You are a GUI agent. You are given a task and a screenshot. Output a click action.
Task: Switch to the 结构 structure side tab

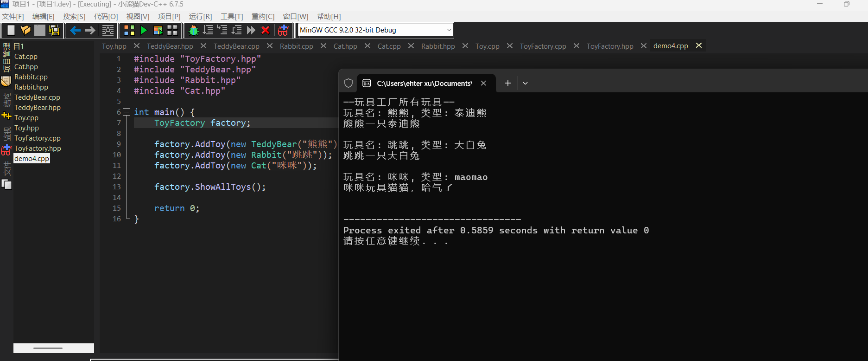(6, 99)
